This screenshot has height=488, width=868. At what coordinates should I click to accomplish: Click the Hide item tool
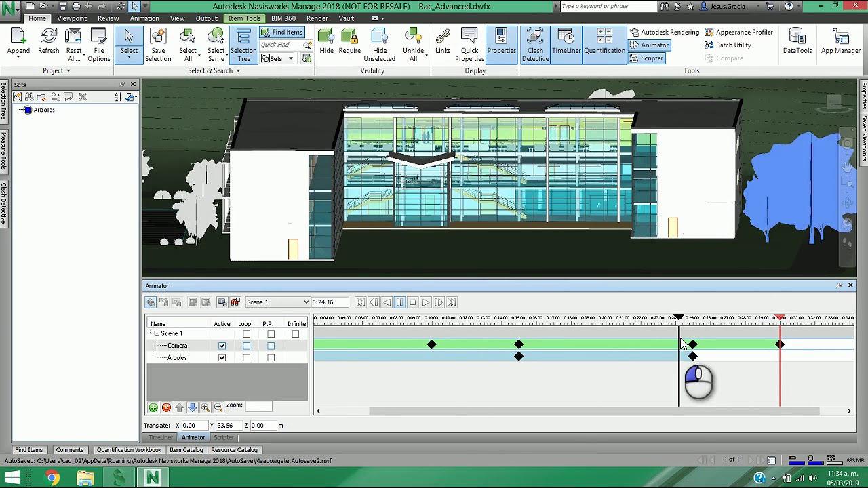[326, 42]
